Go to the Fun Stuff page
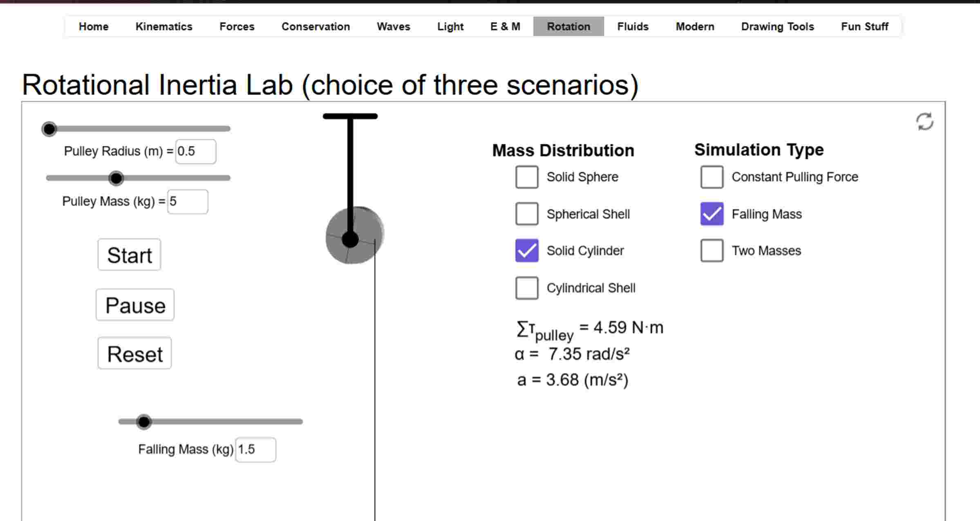This screenshot has height=521, width=980. [864, 27]
